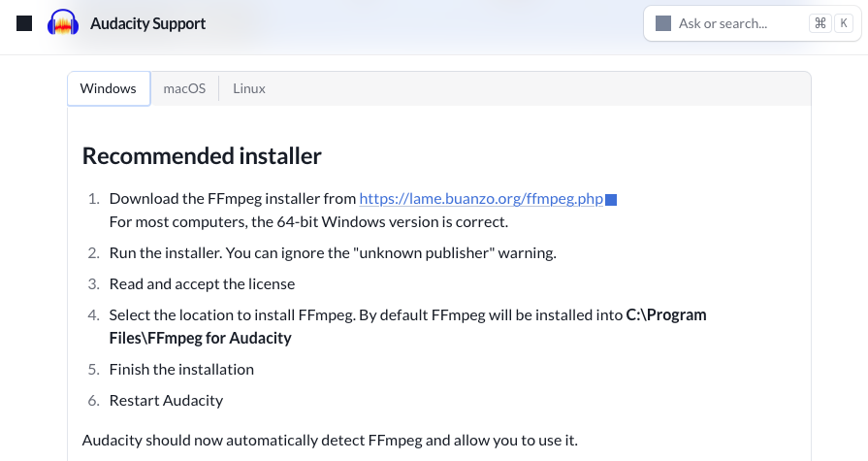Click the unknown publisher warning step
This screenshot has width=868, height=461.
[333, 252]
